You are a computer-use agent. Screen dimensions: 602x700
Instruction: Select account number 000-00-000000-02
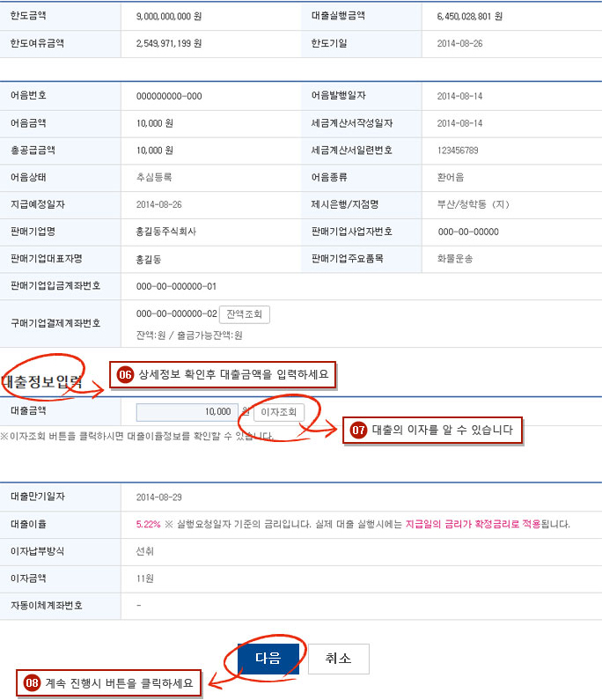coord(176,313)
